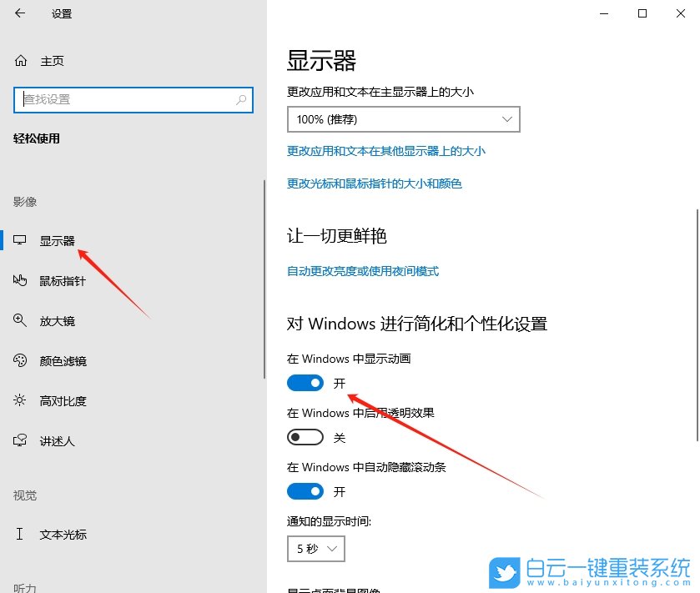The width and height of the screenshot is (700, 593).
Task: Expand the 通知的显示时间 duration dropdown
Action: (x=315, y=549)
